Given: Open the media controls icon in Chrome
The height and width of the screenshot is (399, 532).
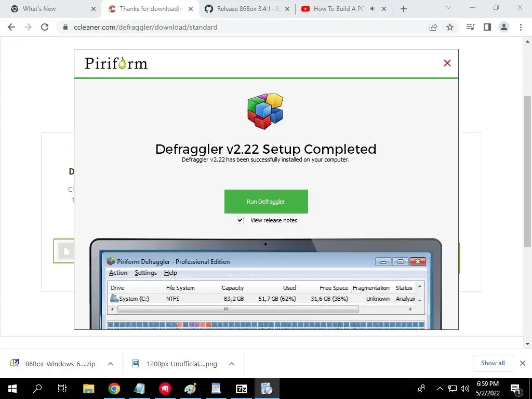Looking at the screenshot, I should click(470, 27).
